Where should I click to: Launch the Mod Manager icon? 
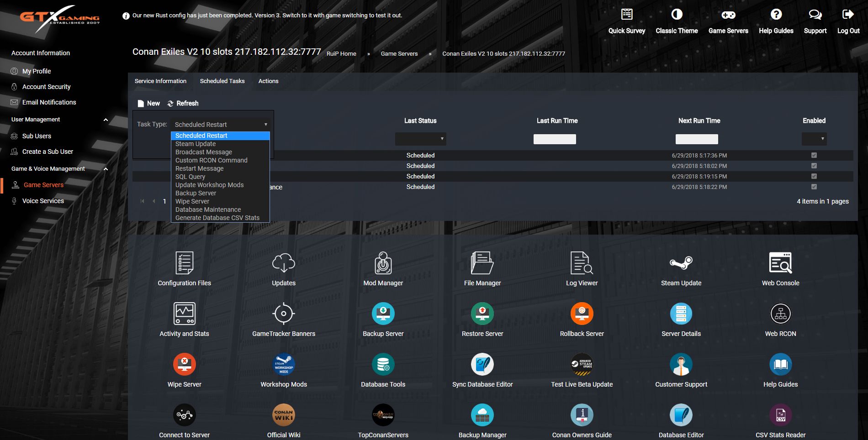click(x=383, y=263)
